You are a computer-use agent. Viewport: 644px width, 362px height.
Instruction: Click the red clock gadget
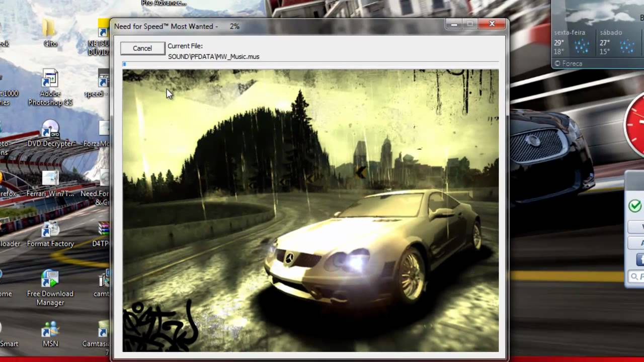(634, 124)
